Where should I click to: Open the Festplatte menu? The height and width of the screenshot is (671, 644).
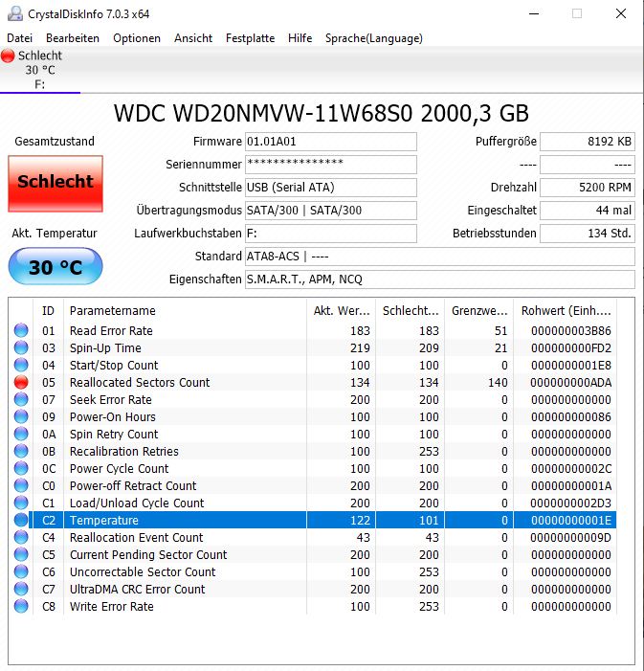click(251, 38)
